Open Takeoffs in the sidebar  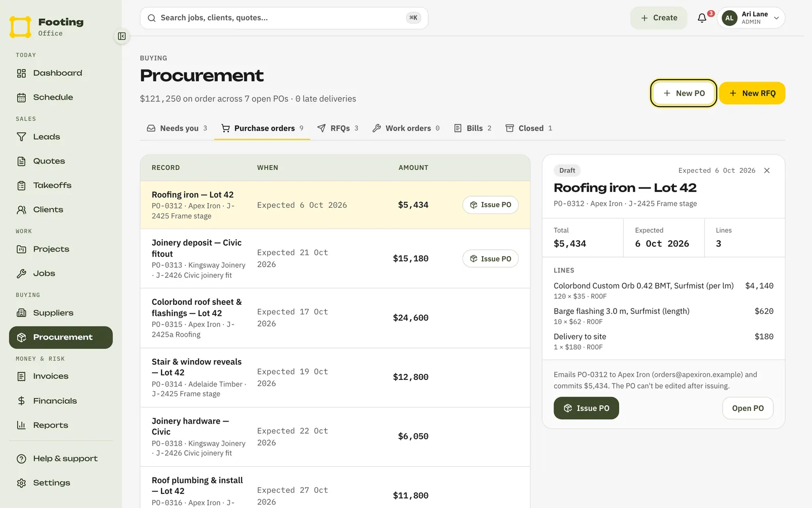click(61, 185)
